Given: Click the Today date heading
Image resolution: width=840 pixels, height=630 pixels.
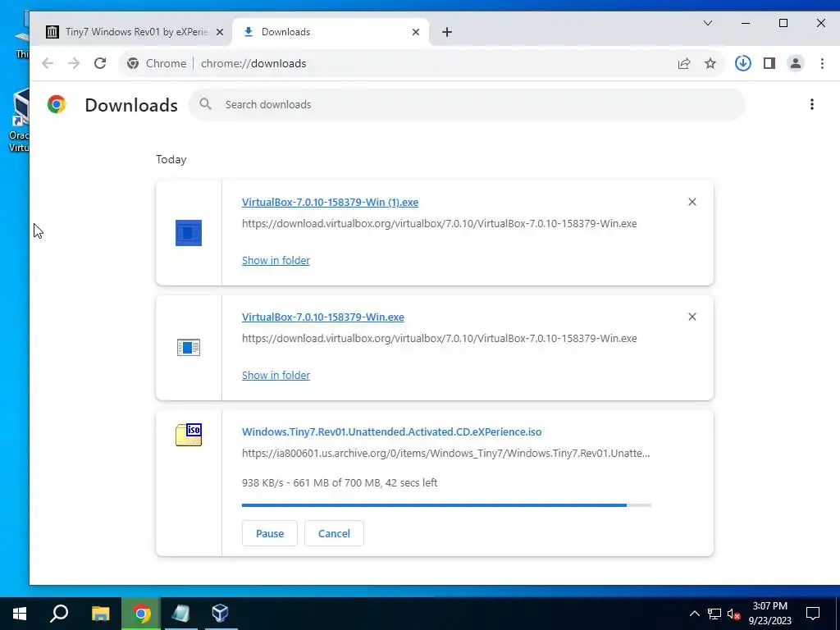Looking at the screenshot, I should point(171,160).
